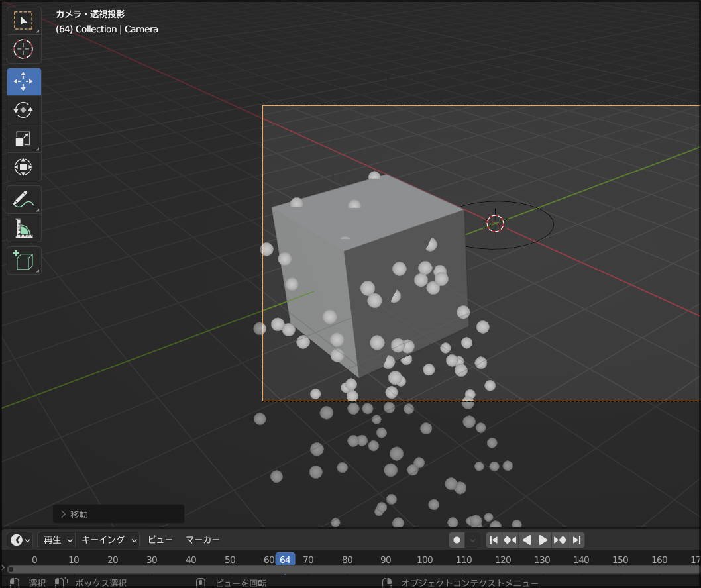
Task: Click the current frame 64 marker
Action: tap(285, 560)
